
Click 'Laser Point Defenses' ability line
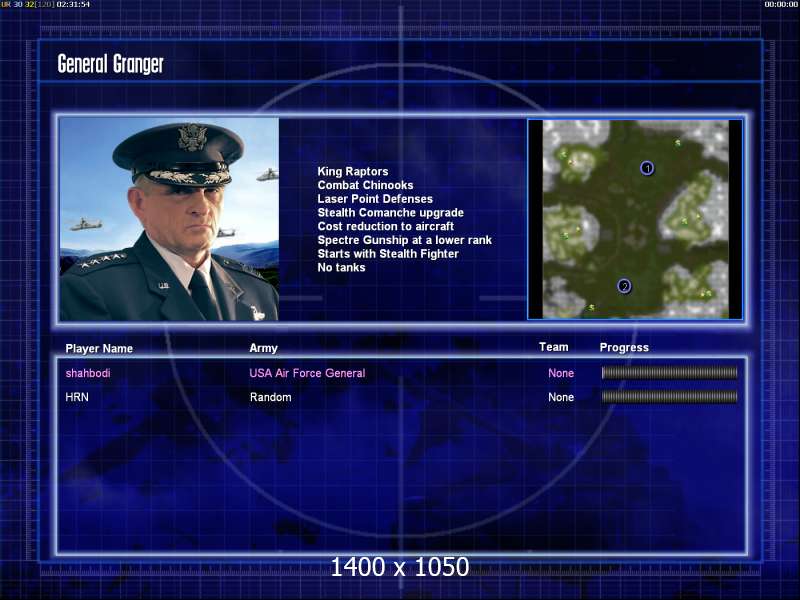(x=375, y=199)
